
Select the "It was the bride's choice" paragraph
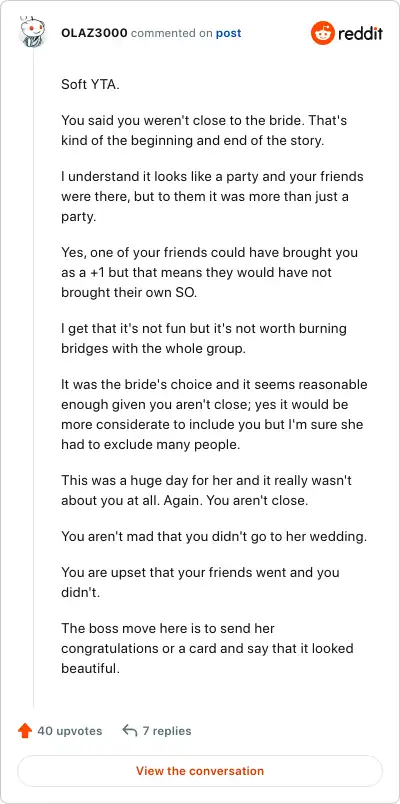click(x=214, y=414)
